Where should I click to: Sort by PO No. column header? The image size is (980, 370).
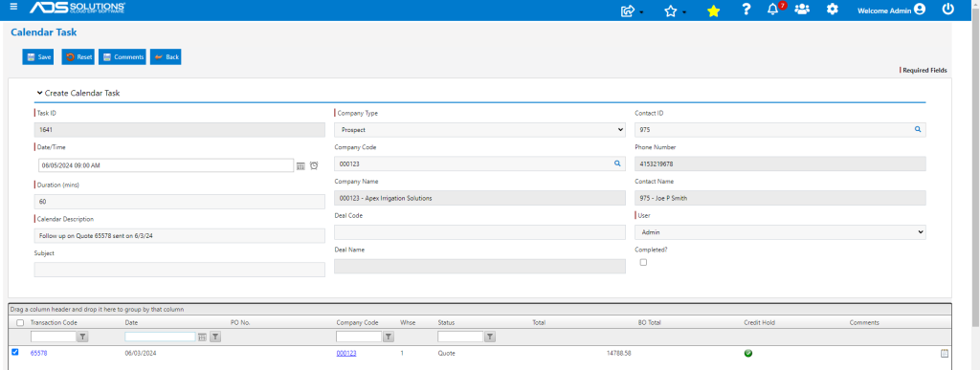click(240, 322)
